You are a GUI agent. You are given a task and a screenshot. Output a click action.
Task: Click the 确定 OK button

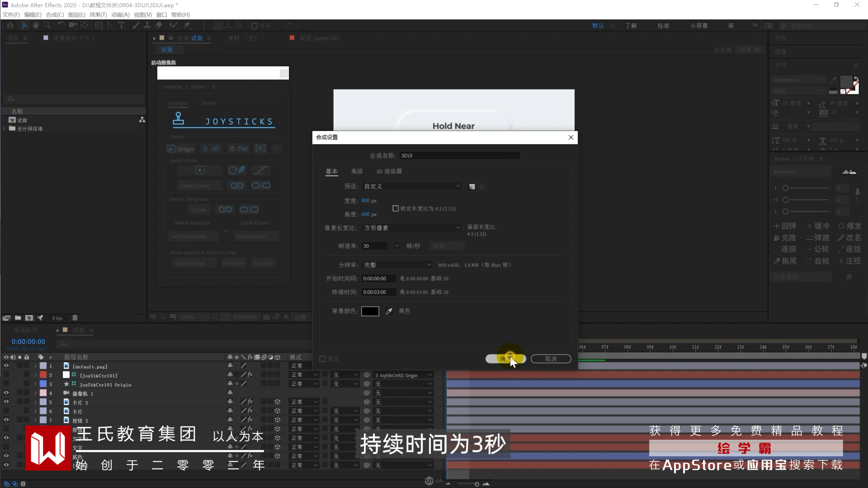[505, 359]
